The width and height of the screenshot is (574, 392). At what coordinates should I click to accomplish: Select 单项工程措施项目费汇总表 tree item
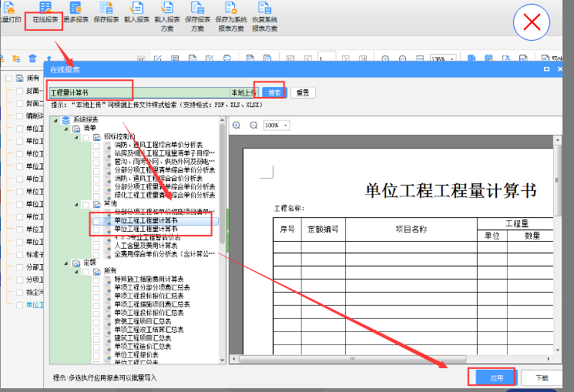pos(152,304)
